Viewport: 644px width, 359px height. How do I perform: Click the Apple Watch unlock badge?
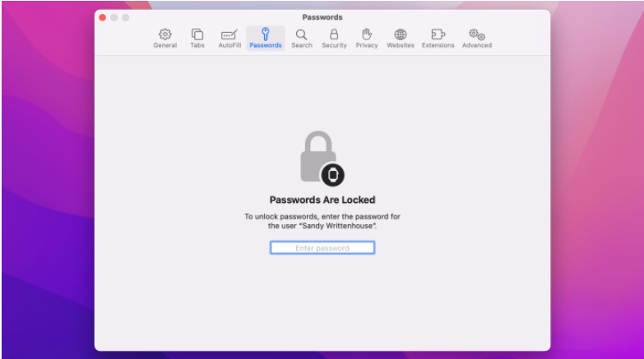click(x=332, y=175)
